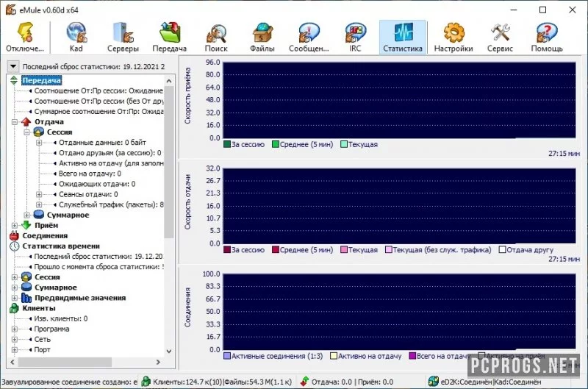
Task: Click the yellow Активно на отдачу swatch
Action: 334,356
